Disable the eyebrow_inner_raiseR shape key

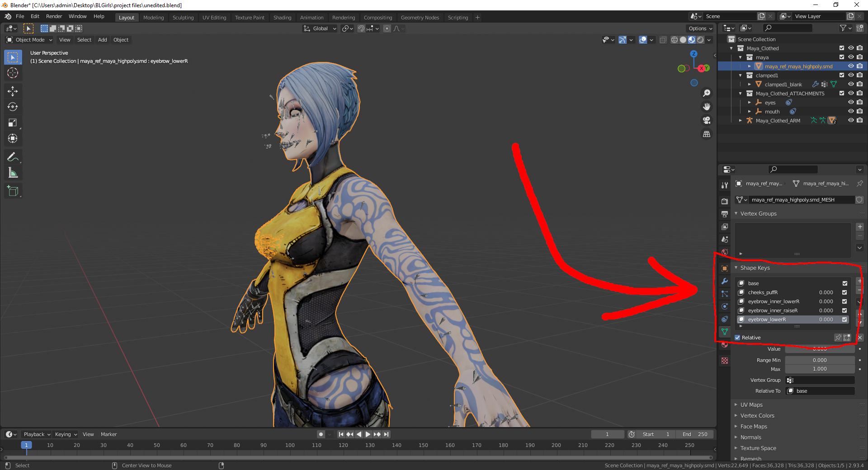tap(844, 310)
